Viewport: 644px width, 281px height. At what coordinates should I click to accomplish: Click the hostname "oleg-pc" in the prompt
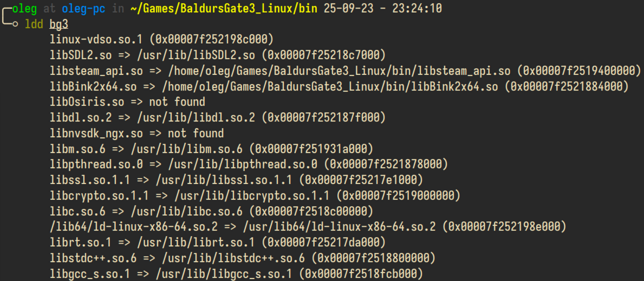[x=83, y=9]
